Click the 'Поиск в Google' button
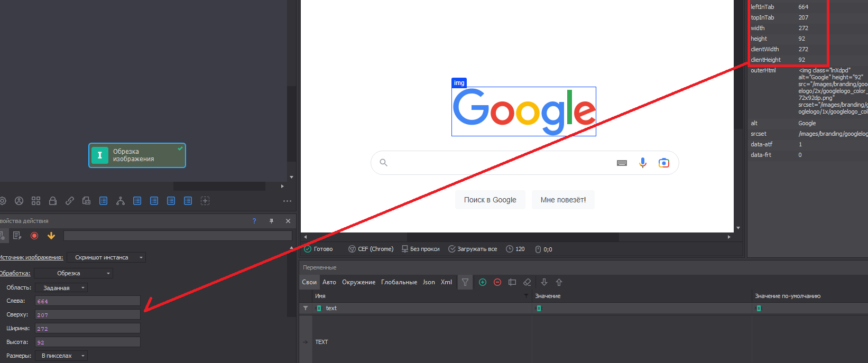 pos(490,200)
